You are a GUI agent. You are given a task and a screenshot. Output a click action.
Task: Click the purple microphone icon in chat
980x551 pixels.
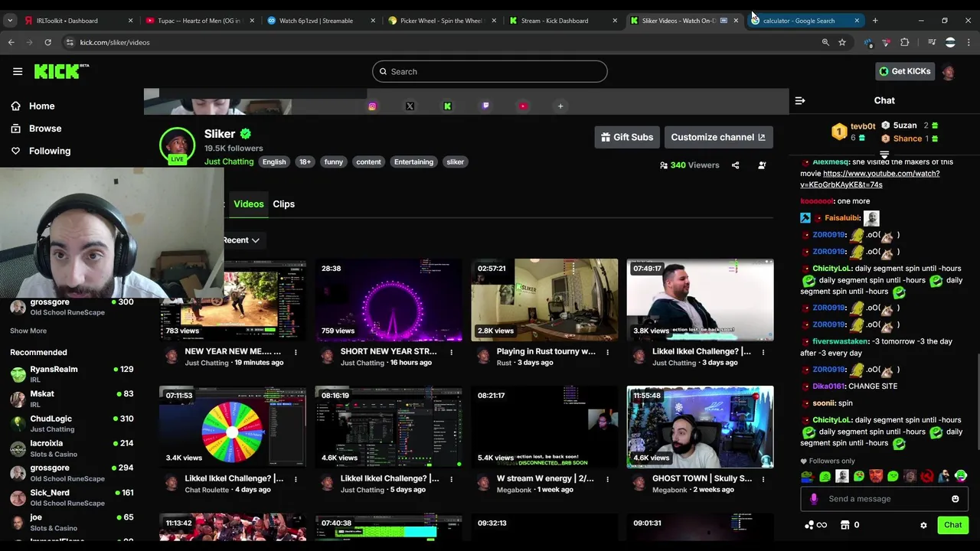[x=814, y=499]
